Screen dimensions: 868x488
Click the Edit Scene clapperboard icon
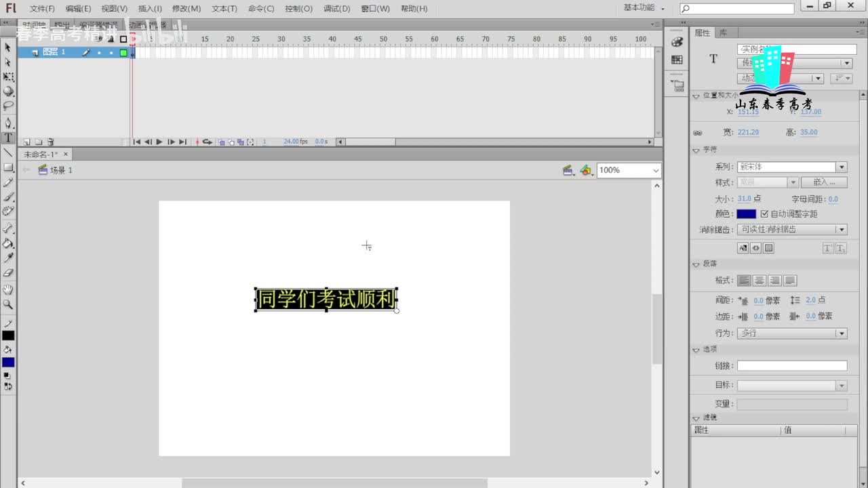[x=569, y=170]
